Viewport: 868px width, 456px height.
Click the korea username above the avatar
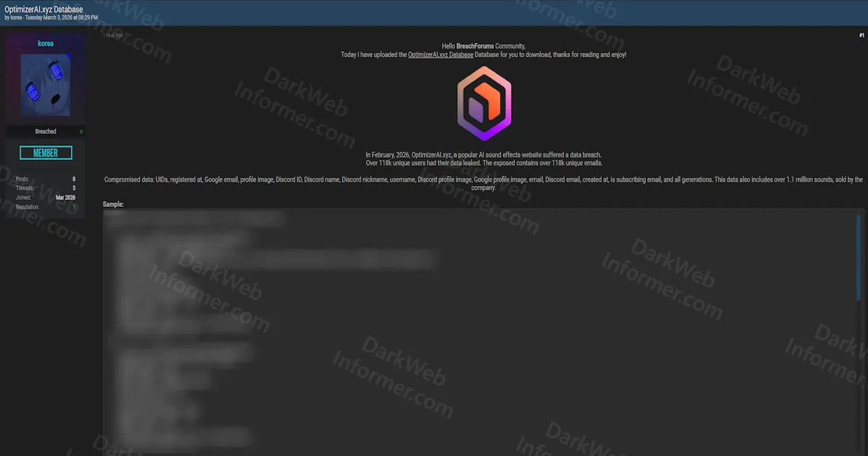pyautogui.click(x=46, y=43)
